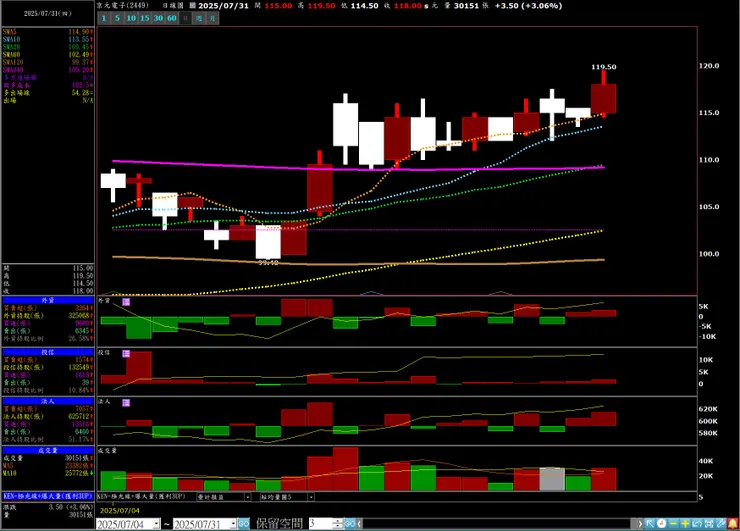Click the SMA240 legend entry
This screenshot has width=740, height=531.
pyautogui.click(x=48, y=69)
